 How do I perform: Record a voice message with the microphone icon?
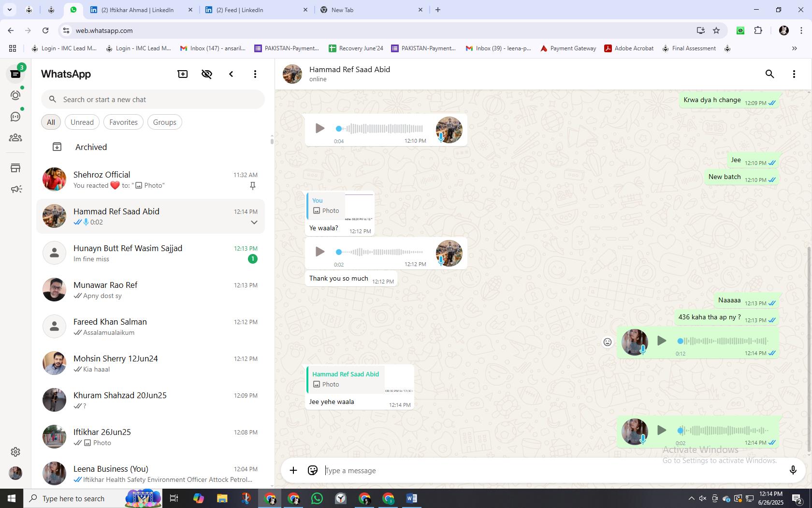pyautogui.click(x=793, y=470)
